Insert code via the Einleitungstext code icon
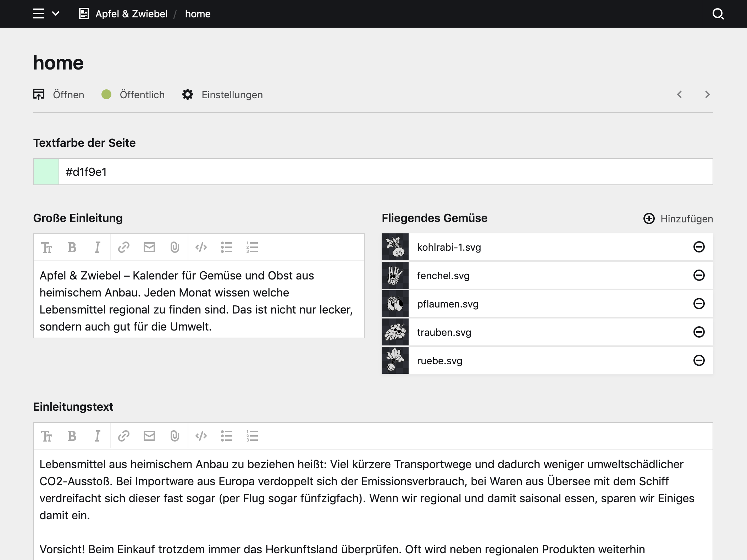 coord(201,436)
